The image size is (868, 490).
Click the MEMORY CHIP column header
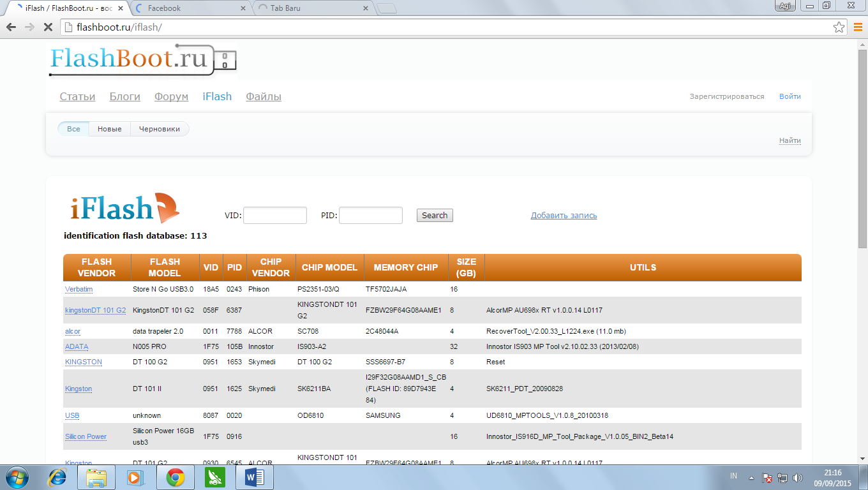[406, 267]
